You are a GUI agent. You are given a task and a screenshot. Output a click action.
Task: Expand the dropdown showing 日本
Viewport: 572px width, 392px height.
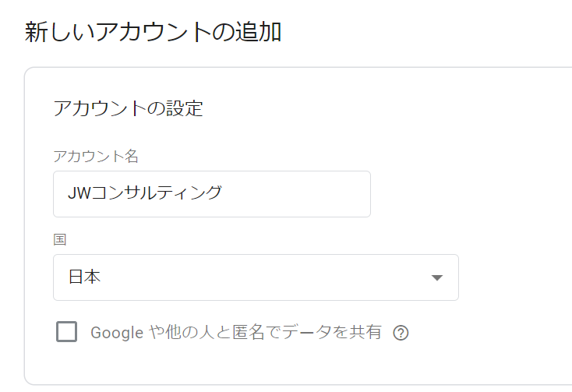[256, 277]
